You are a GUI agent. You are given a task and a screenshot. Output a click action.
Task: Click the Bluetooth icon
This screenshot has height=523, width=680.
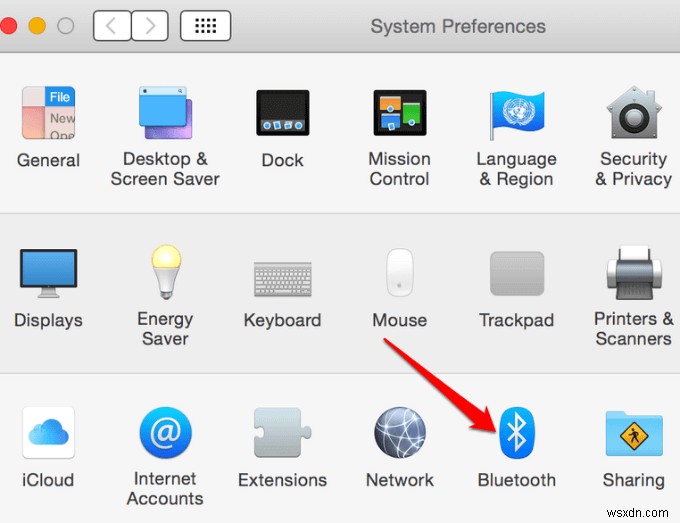[x=517, y=432]
